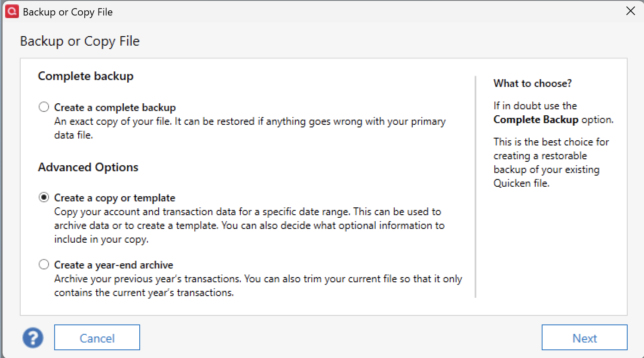Proceed with the Next button
Viewport: 644px width, 358px height.
584,338
